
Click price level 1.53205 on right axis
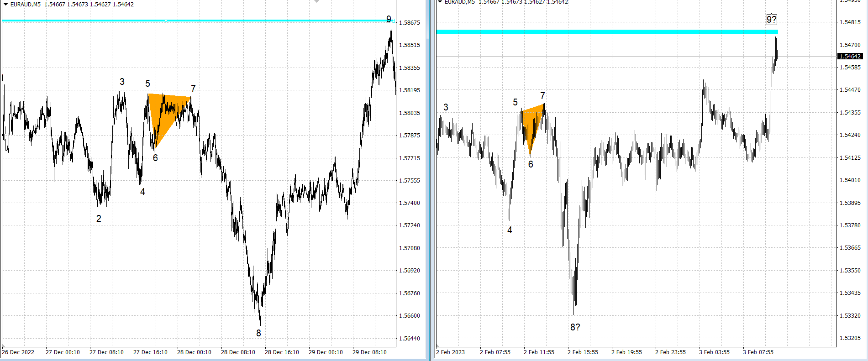(x=850, y=338)
